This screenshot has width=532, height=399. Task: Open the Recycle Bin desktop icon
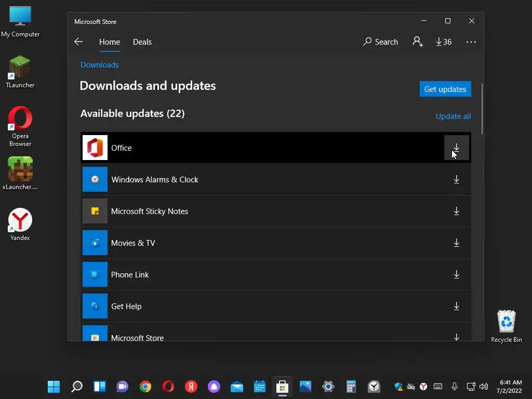point(506,326)
